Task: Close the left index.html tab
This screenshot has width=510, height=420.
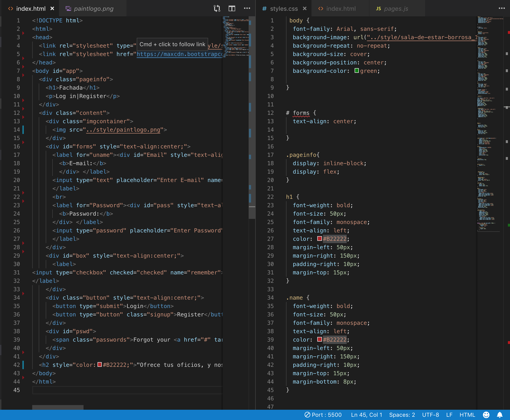Action: (x=52, y=9)
